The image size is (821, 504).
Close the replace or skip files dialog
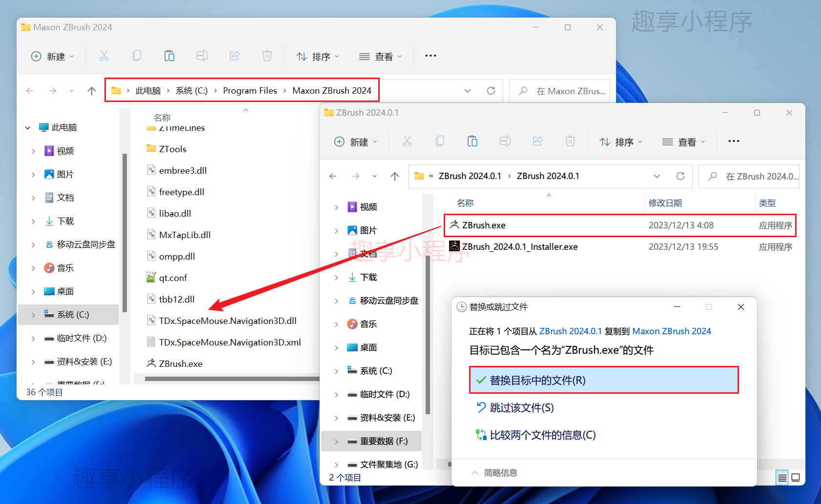click(741, 307)
